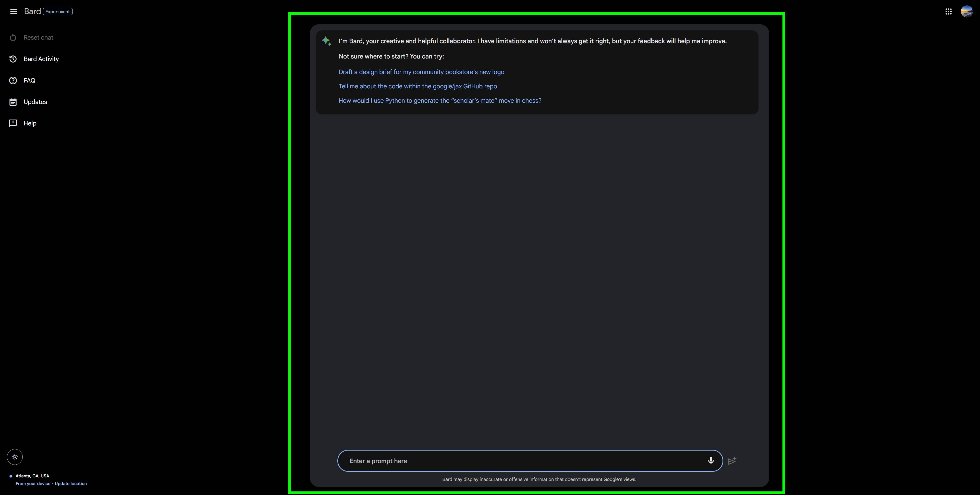Click 'Draft a design brief' suggestion link
980x495 pixels.
click(421, 71)
